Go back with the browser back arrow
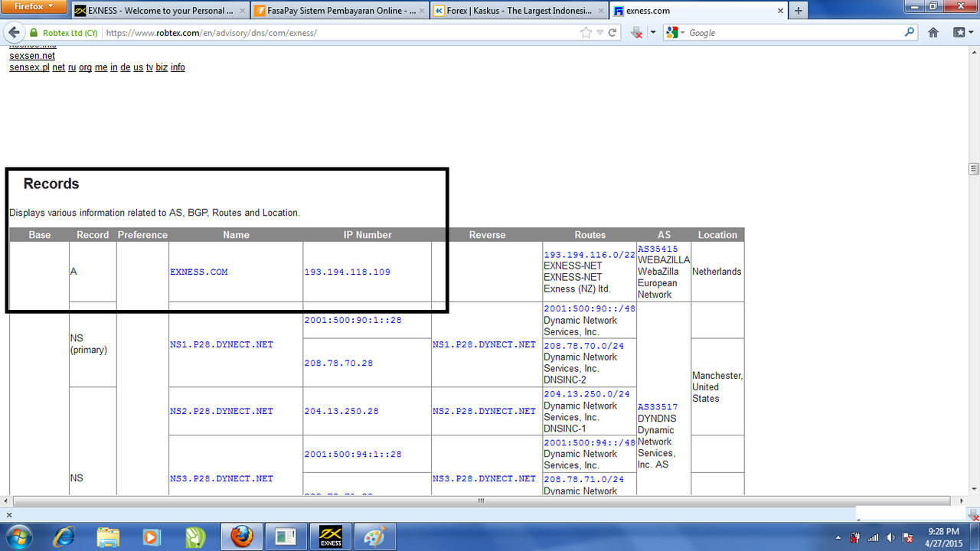The image size is (980, 551). 14,33
